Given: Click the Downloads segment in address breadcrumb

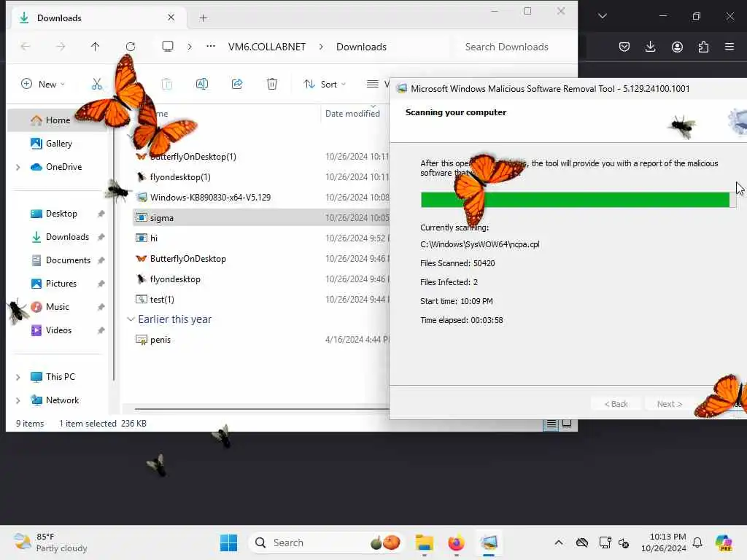Looking at the screenshot, I should point(361,47).
